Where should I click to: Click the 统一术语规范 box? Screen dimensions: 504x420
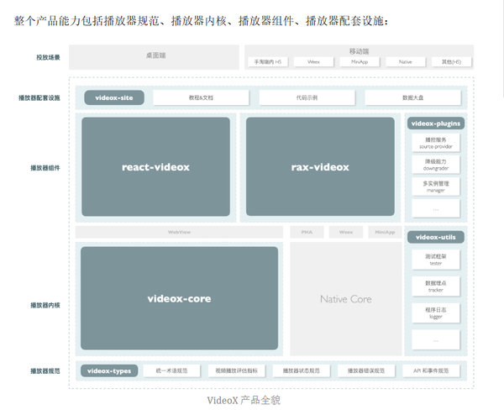click(x=171, y=370)
